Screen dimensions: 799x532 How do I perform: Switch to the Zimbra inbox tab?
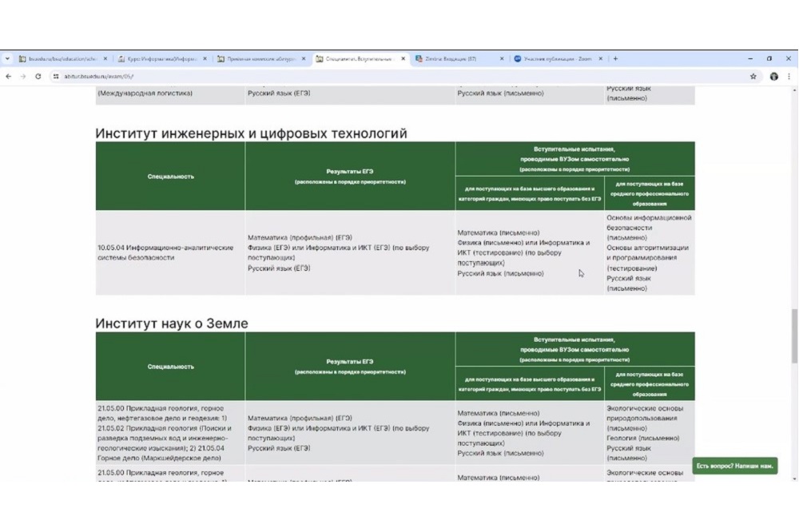tap(455, 58)
